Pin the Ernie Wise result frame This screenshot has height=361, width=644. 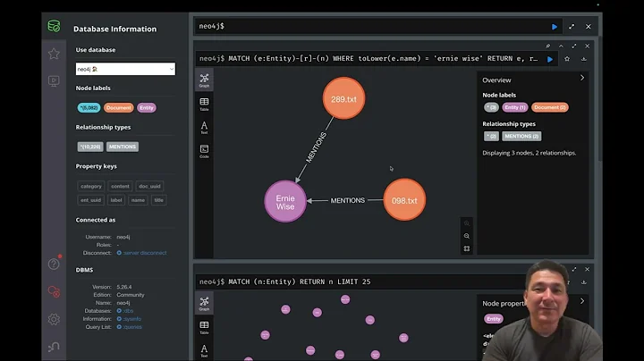548,46
